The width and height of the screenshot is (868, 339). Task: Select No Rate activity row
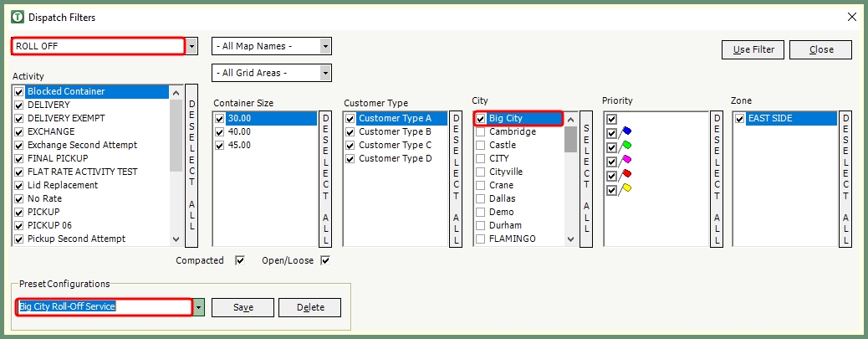coord(45,198)
